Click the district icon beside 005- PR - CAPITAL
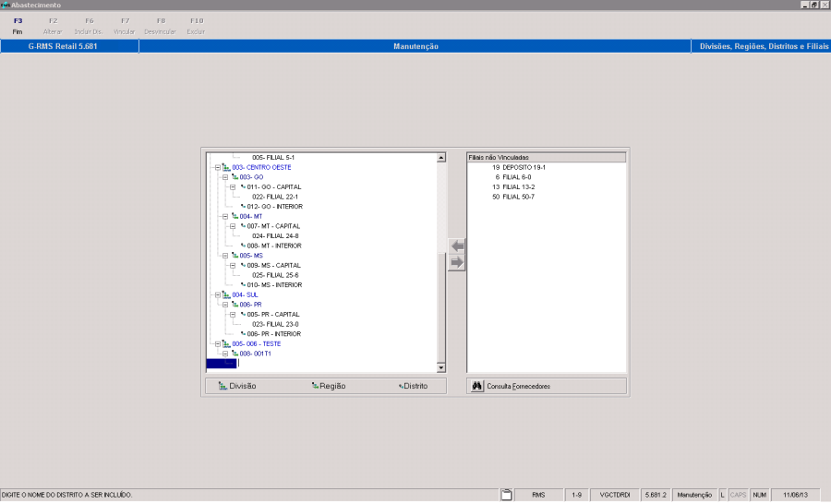 [x=243, y=314]
